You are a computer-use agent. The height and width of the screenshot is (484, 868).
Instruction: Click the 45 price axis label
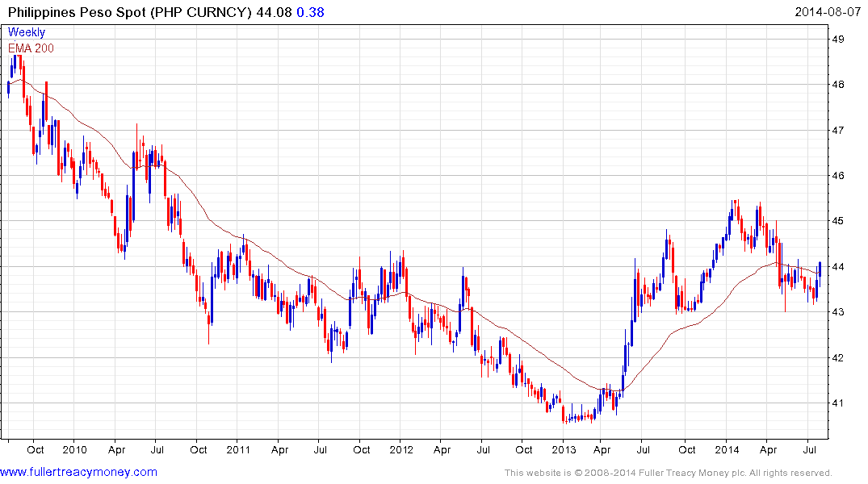(x=837, y=221)
